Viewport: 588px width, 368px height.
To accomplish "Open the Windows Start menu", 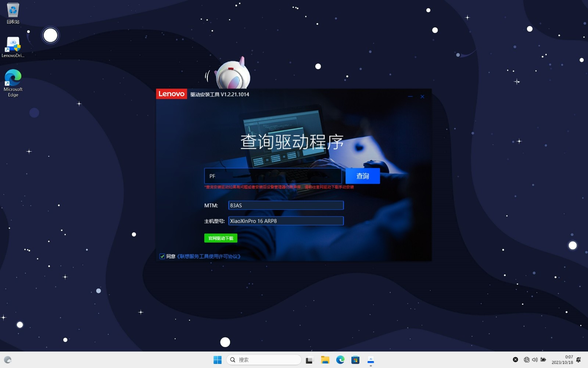I will [218, 360].
